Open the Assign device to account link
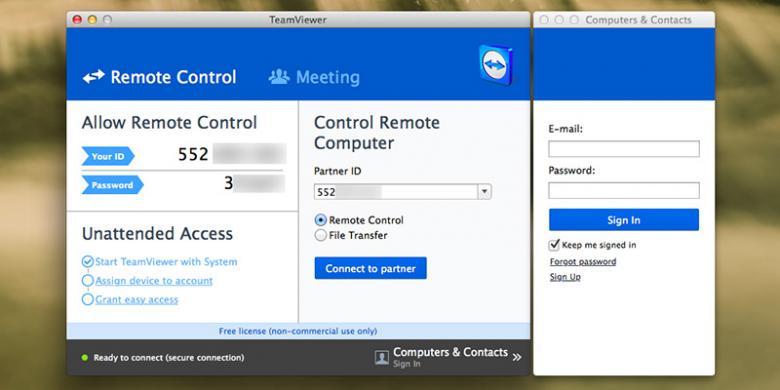 [x=154, y=281]
